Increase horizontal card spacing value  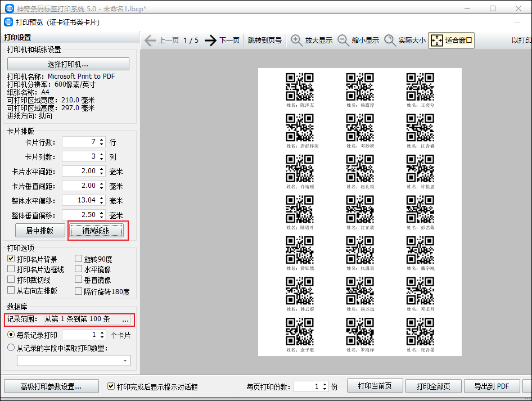(102, 169)
